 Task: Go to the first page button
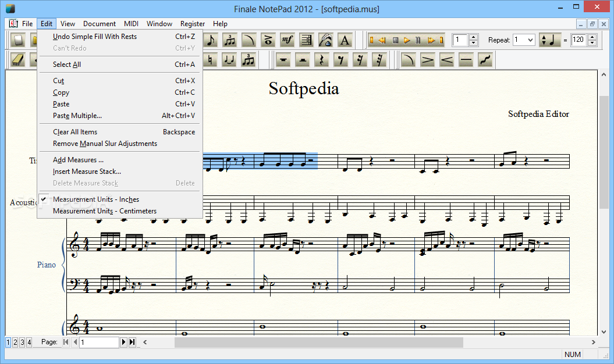pos(66,342)
